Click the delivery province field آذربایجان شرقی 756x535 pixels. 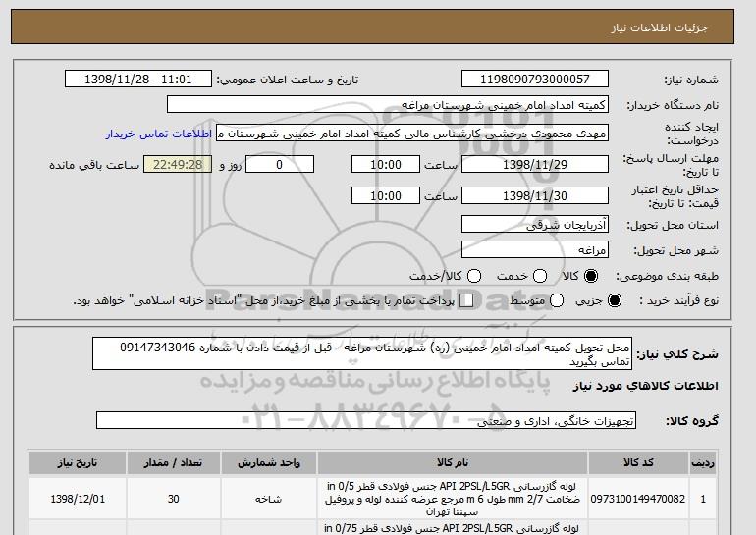point(535,225)
